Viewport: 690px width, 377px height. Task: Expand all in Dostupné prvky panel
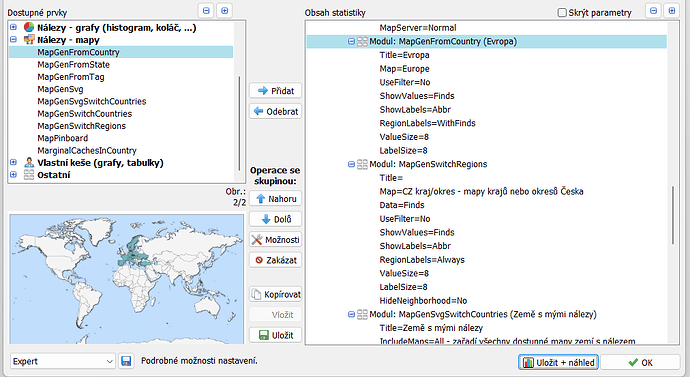coord(224,11)
